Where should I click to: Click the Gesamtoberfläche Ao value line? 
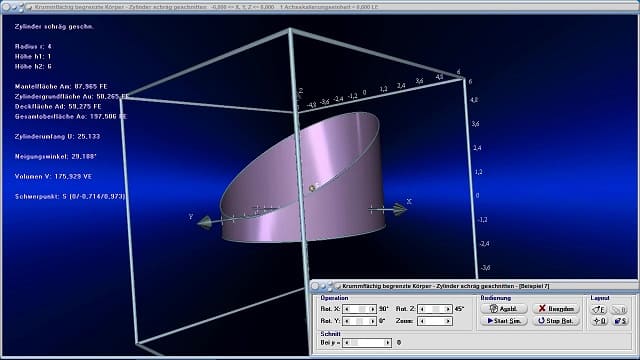pos(71,116)
